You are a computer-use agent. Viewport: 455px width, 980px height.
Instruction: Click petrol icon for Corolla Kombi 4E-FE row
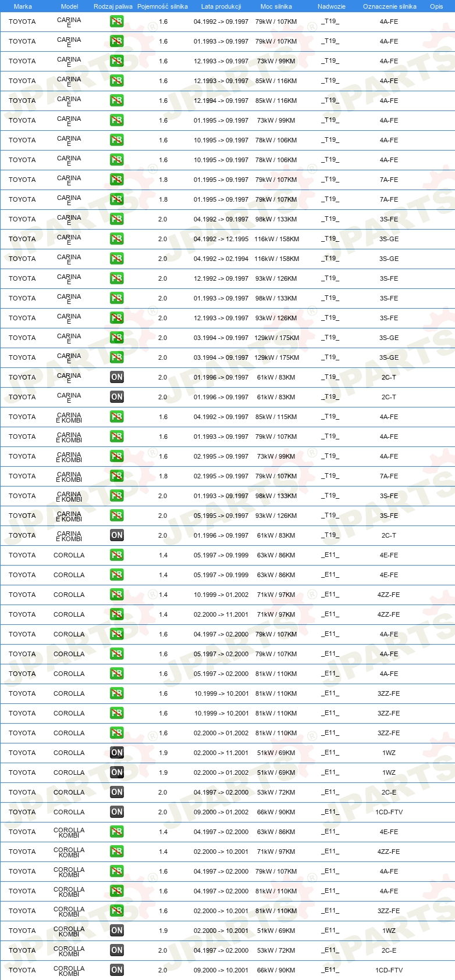click(117, 832)
